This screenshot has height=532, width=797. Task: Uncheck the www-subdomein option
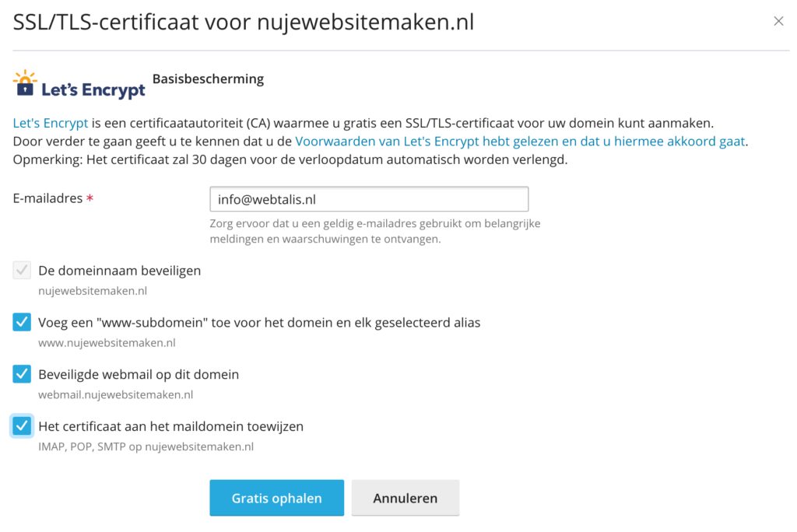point(21,321)
